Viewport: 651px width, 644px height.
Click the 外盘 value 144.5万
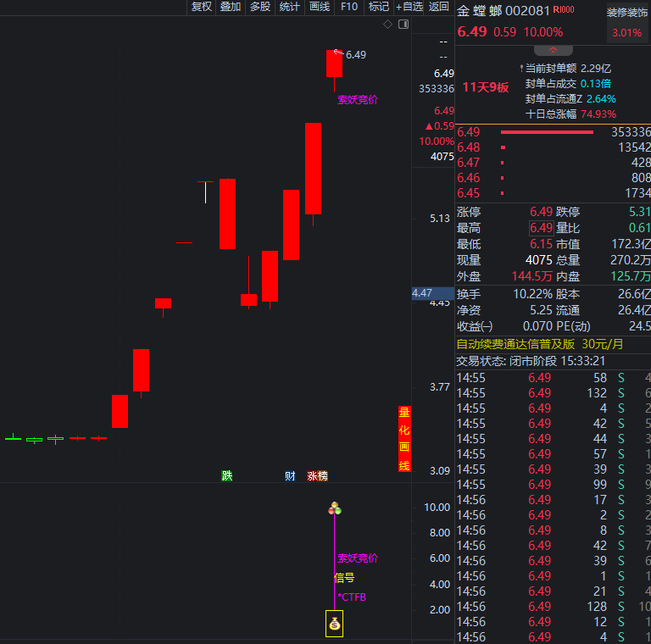click(532, 276)
